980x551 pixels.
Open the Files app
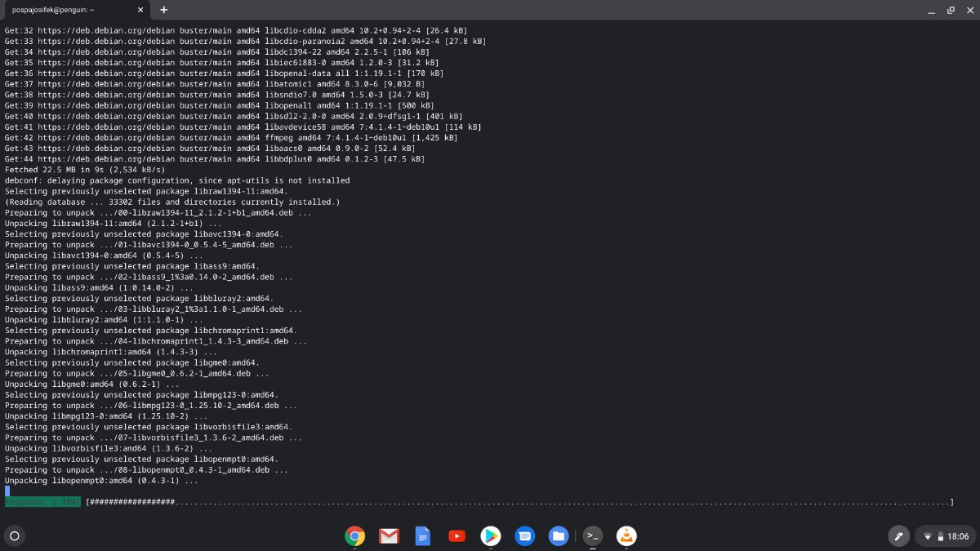(x=558, y=536)
